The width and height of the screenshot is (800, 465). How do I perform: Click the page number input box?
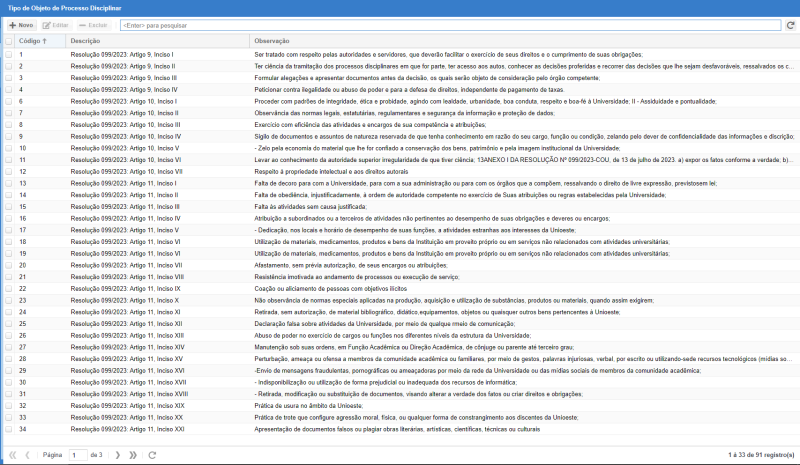(77, 455)
